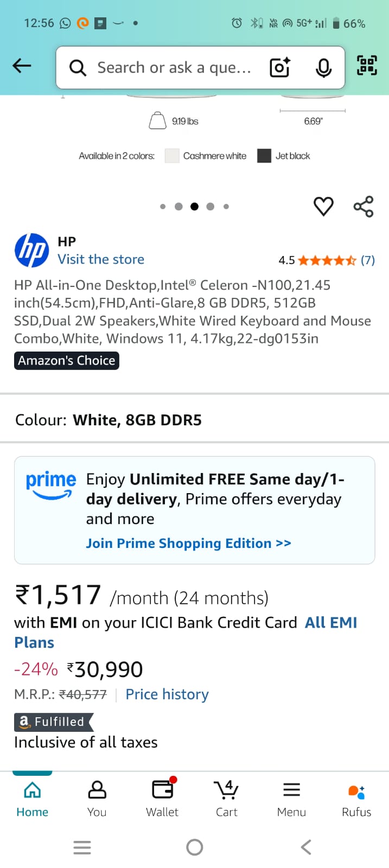Focus the search input field

[174, 68]
